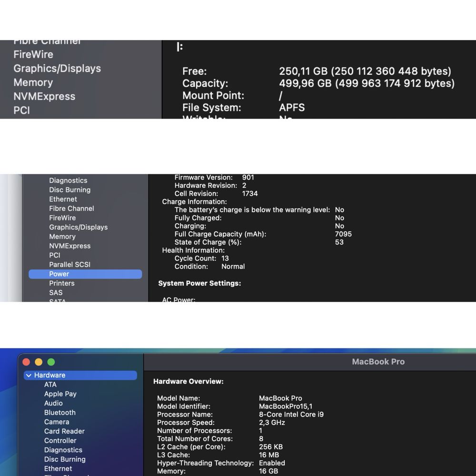
Task: Select Card Reader in the sidebar
Action: click(64, 431)
